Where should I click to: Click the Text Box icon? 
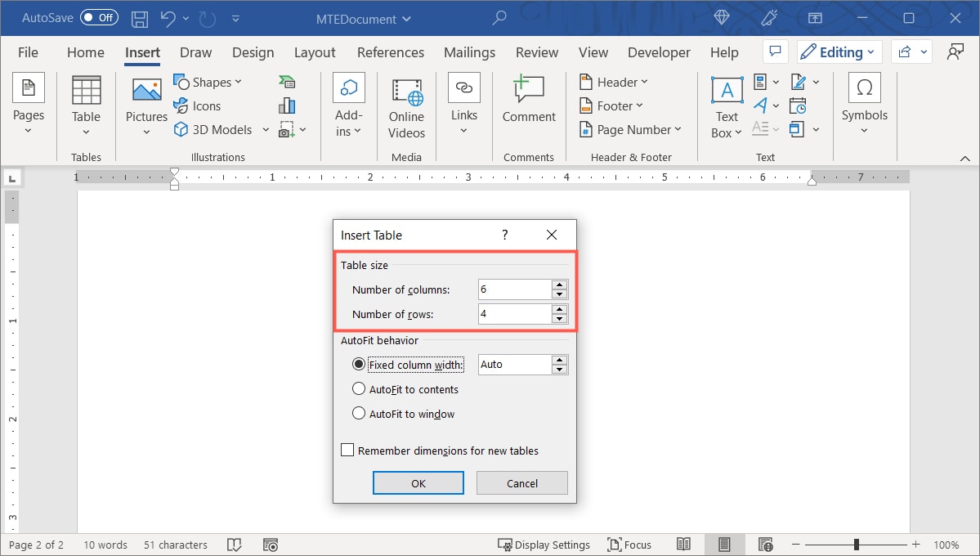click(x=727, y=92)
